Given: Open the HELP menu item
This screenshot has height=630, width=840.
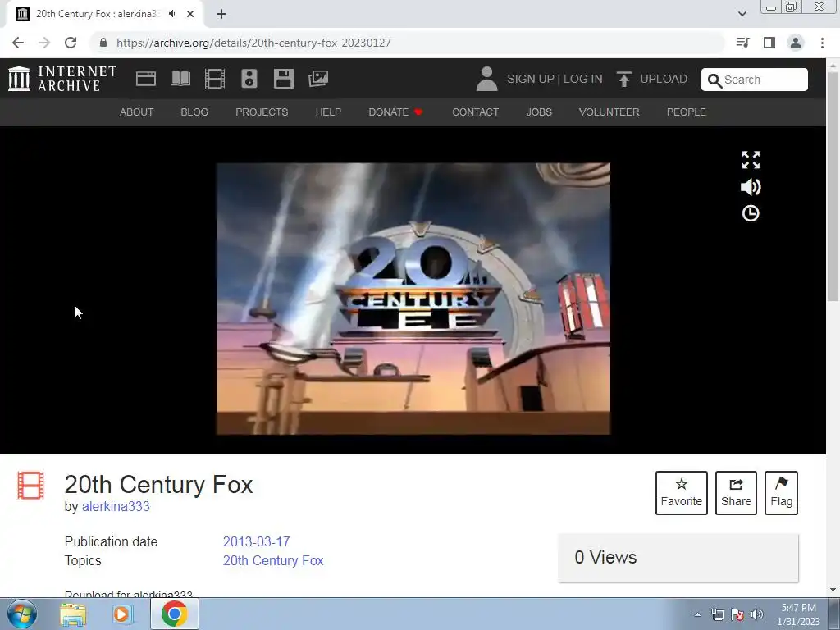Looking at the screenshot, I should (x=328, y=112).
